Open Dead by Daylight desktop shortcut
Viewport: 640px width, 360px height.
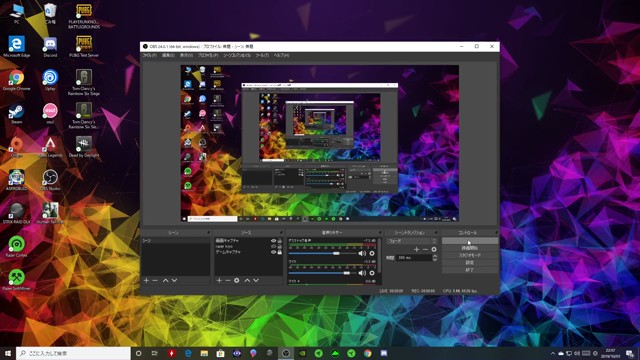point(84,147)
